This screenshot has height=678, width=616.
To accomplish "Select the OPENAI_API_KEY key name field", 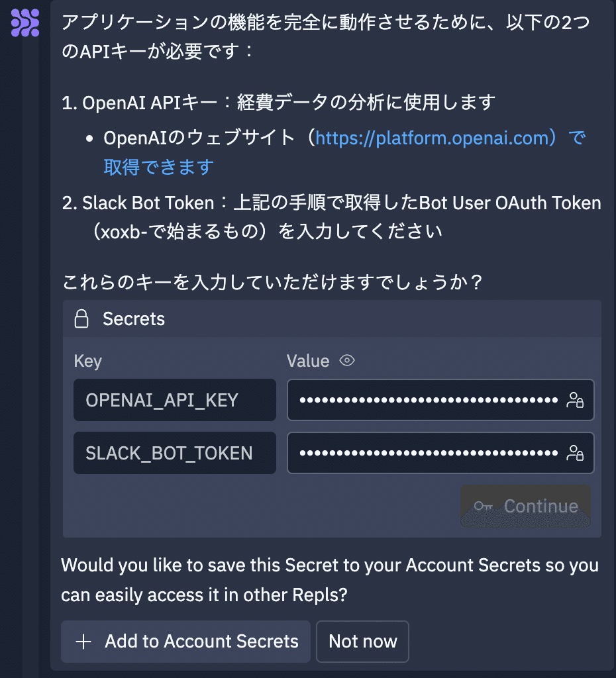I will tap(174, 400).
